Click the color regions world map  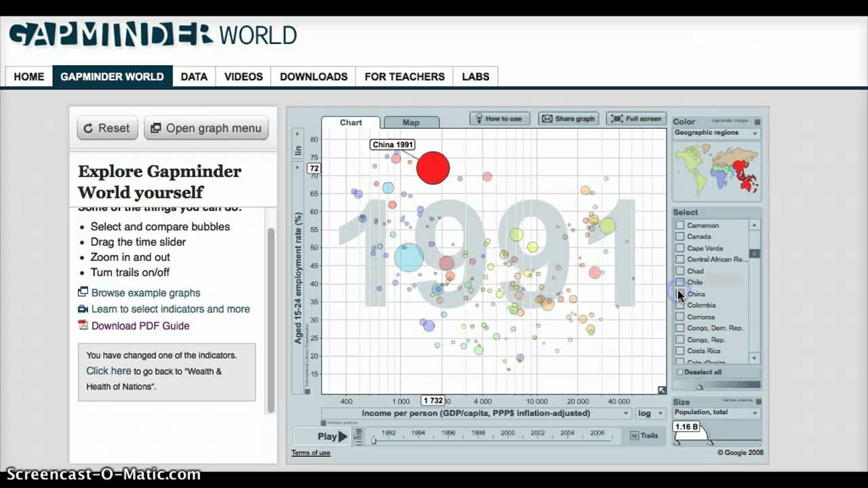tap(717, 170)
